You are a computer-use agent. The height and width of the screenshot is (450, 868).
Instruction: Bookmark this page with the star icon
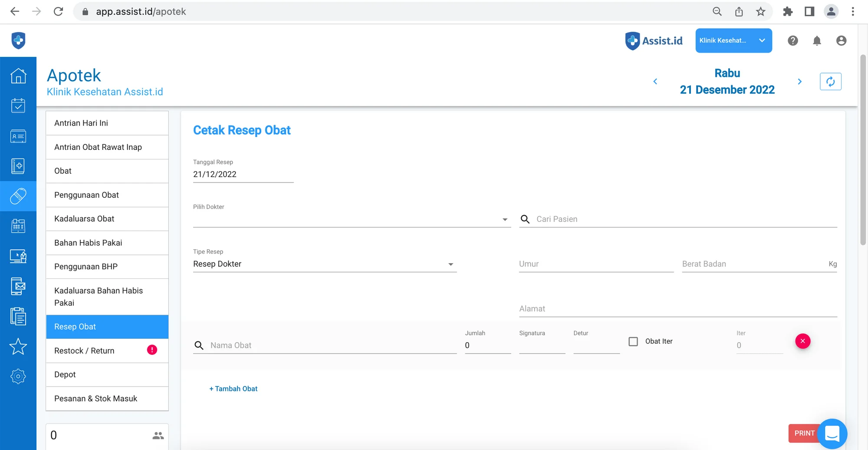[760, 12]
